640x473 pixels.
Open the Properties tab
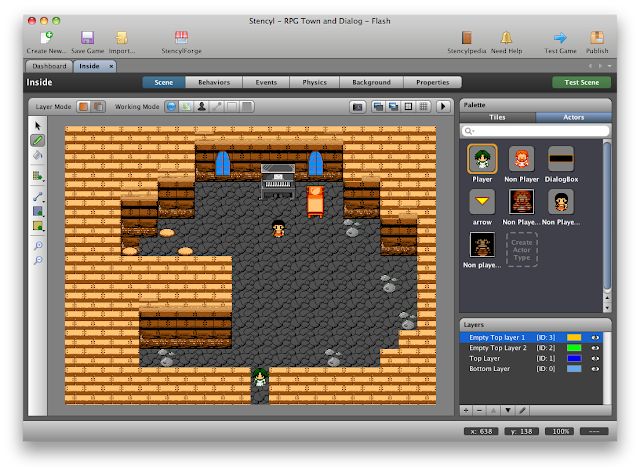click(x=432, y=82)
